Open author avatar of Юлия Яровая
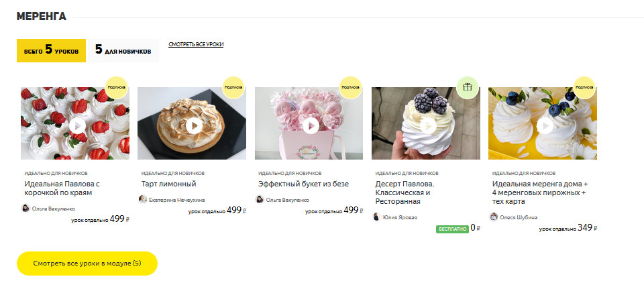The height and width of the screenshot is (291, 644). 376,217
